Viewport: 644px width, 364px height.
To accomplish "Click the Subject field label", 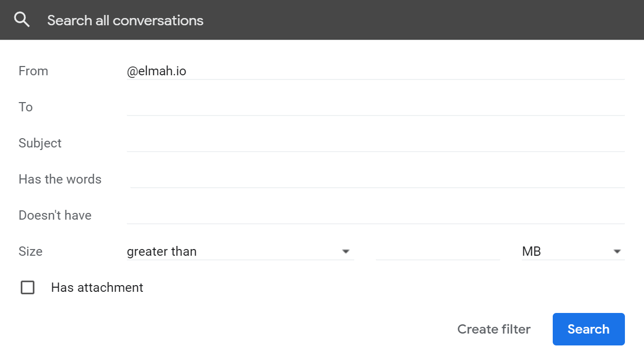I will click(40, 143).
